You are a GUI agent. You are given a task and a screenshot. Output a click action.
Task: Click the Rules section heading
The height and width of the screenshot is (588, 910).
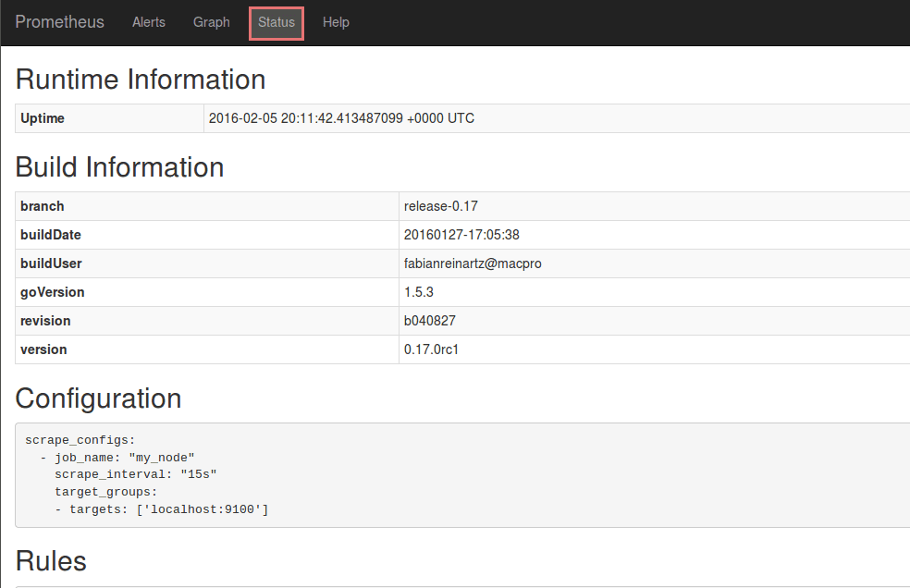click(51, 561)
